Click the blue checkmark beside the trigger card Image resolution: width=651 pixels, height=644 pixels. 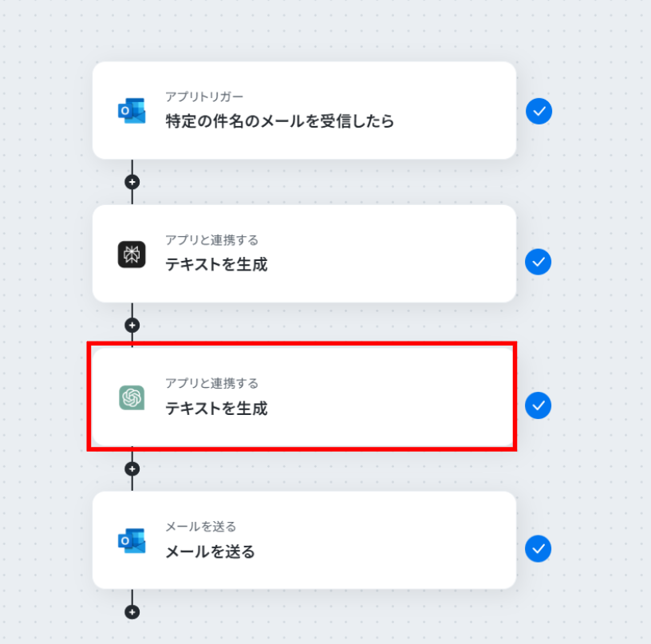[x=539, y=111]
